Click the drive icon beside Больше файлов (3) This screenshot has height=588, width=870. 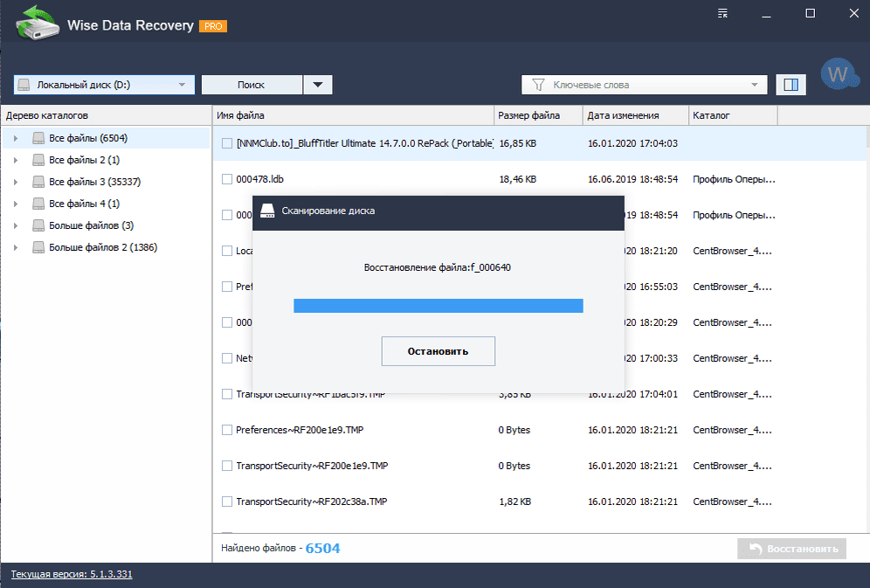tap(38, 225)
